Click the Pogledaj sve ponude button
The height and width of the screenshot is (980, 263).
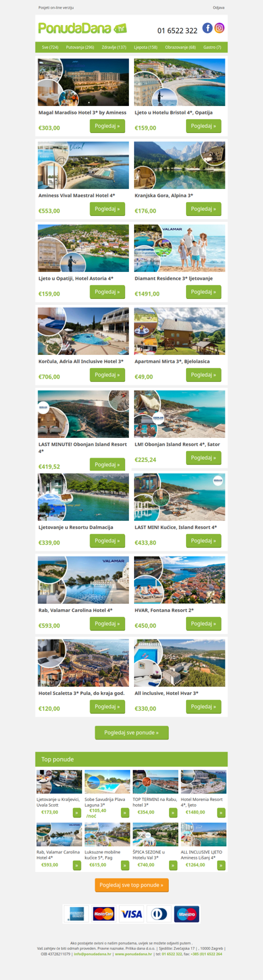[x=131, y=732]
